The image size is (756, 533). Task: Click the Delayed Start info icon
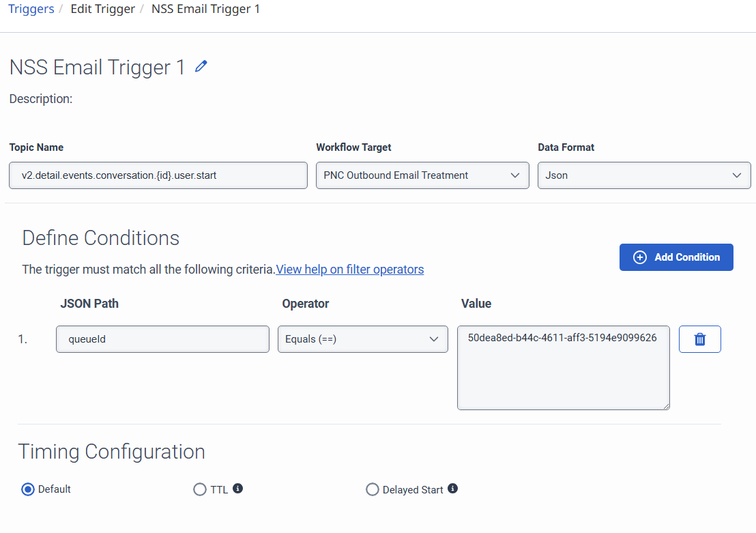point(452,489)
